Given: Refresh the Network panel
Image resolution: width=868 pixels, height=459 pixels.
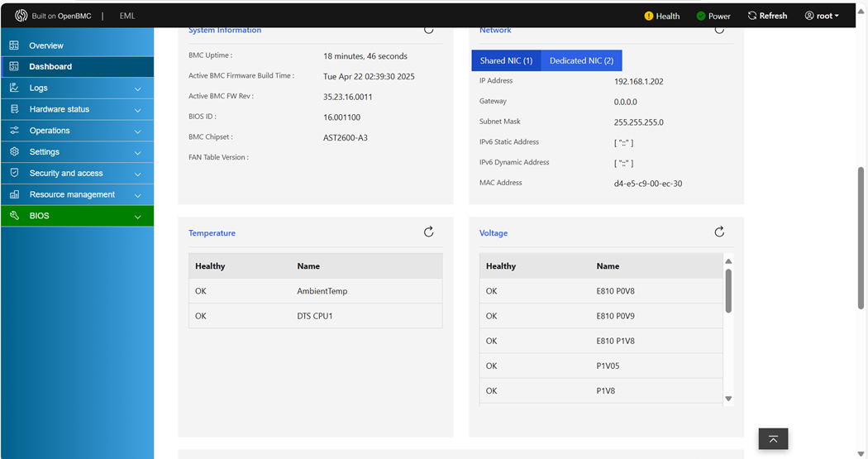Looking at the screenshot, I should (x=719, y=31).
